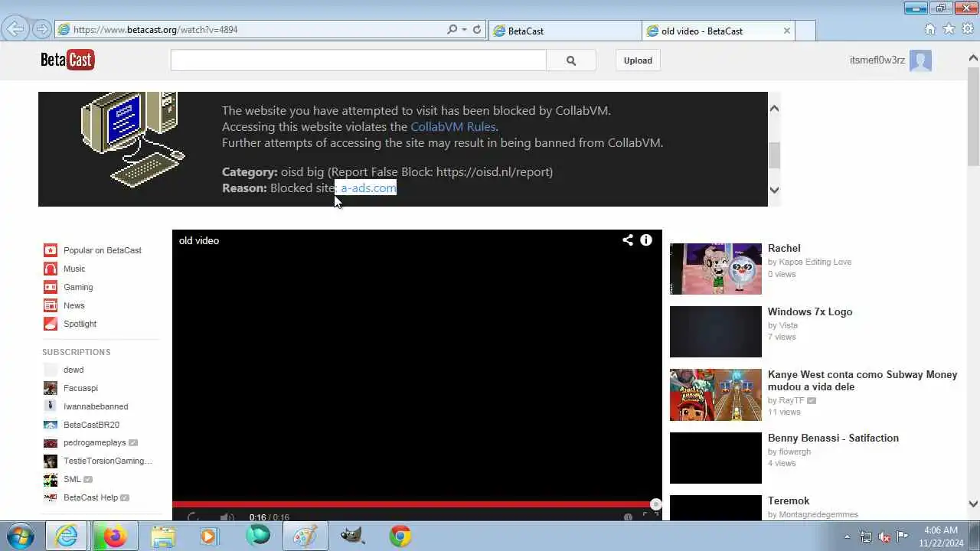The width and height of the screenshot is (980, 551).
Task: Open Iwannabebanned subscription
Action: [96, 406]
